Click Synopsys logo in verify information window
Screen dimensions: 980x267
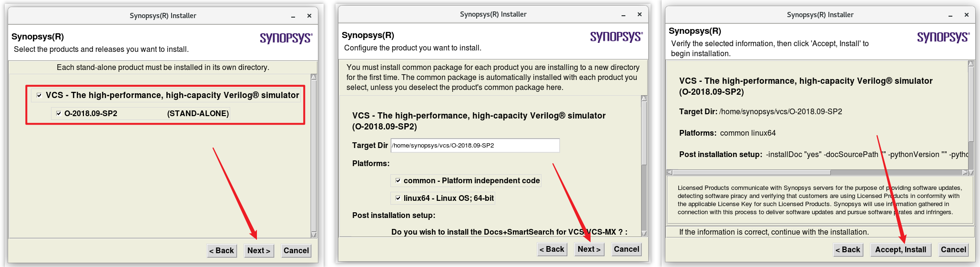click(x=943, y=37)
